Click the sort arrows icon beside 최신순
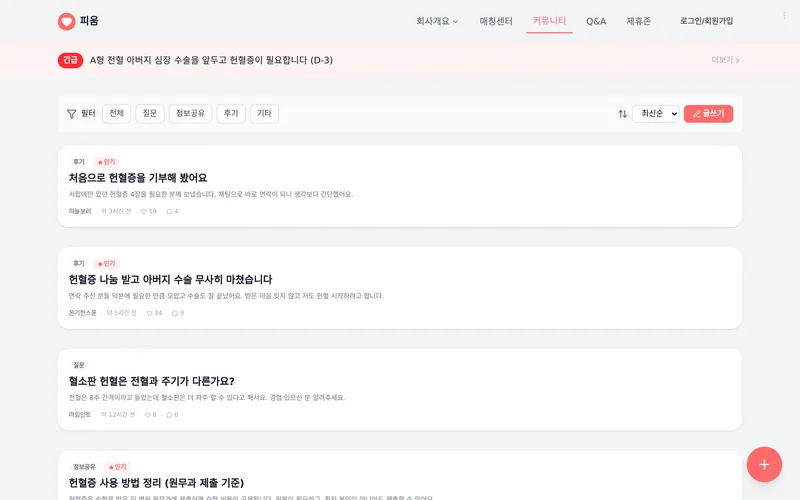Viewport: 800px width, 500px height. pyautogui.click(x=622, y=114)
